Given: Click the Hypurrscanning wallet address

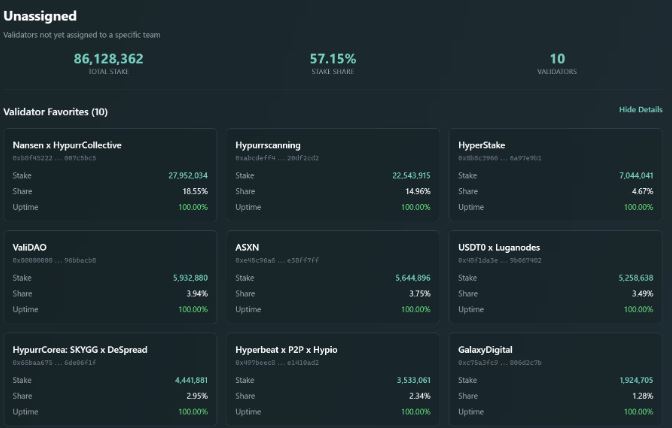Looking at the screenshot, I should (x=277, y=158).
